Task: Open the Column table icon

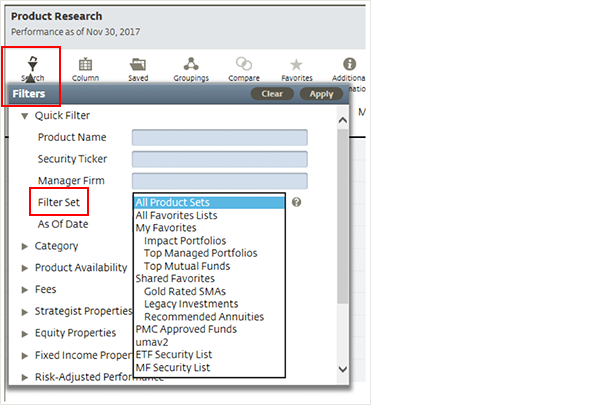Action: click(x=85, y=64)
